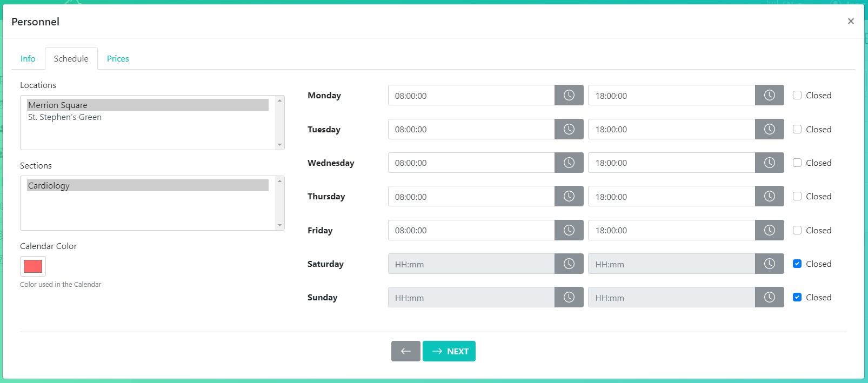Click the Wednesday start time input field

(x=471, y=163)
